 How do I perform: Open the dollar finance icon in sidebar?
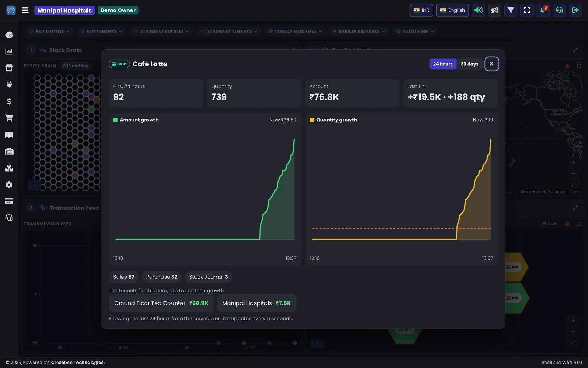tap(9, 101)
